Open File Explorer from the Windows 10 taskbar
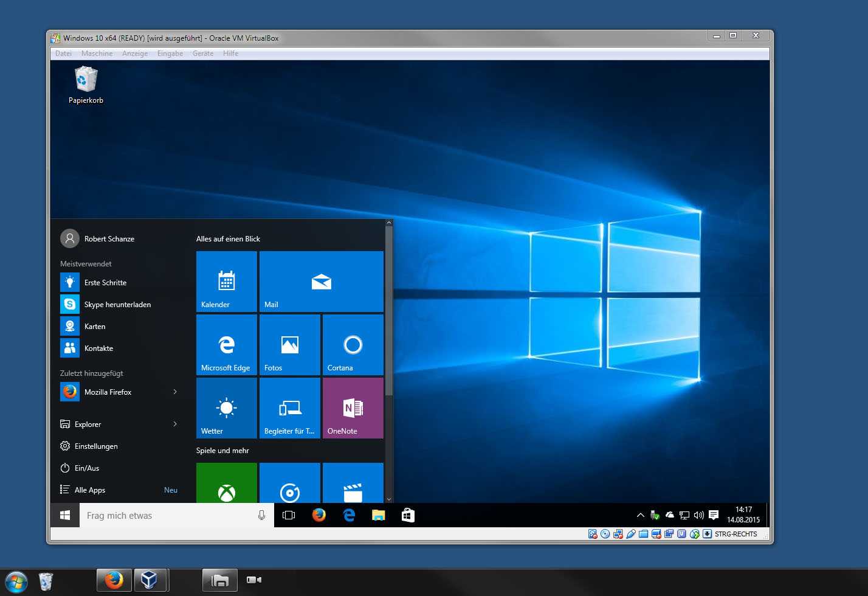The image size is (868, 596). pyautogui.click(x=379, y=515)
